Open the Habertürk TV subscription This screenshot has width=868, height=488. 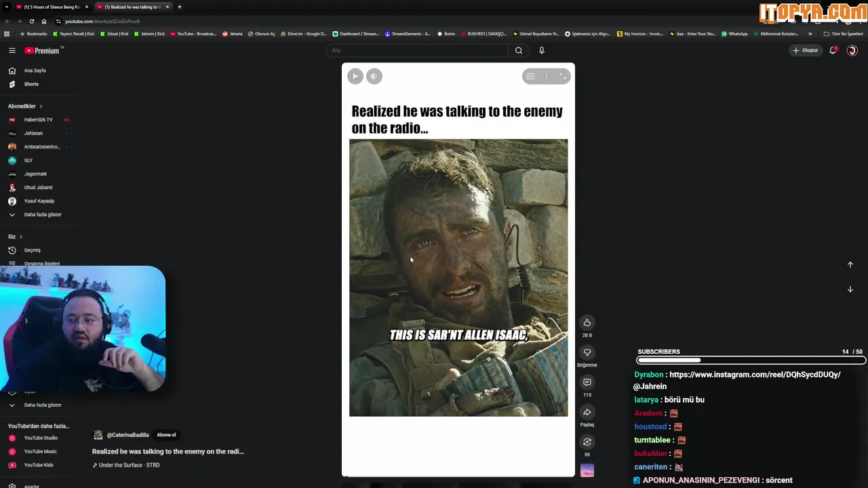coord(38,120)
